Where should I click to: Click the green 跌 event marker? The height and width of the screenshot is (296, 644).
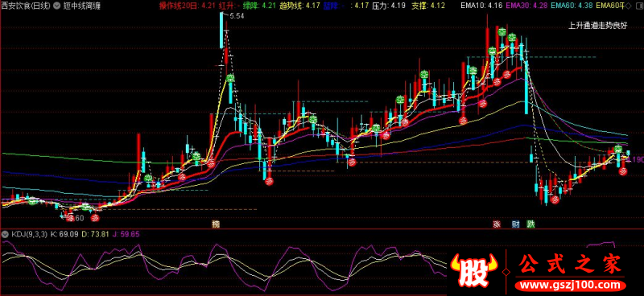click(531, 224)
